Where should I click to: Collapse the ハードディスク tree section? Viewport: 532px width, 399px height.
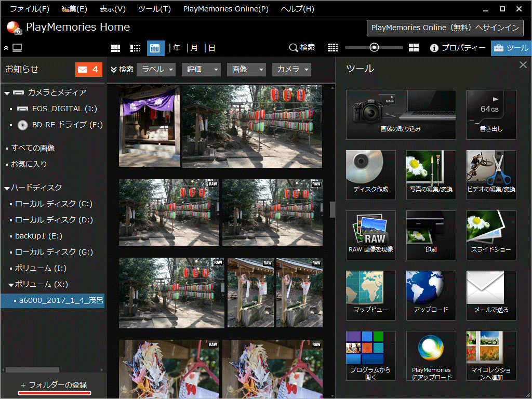7,188
